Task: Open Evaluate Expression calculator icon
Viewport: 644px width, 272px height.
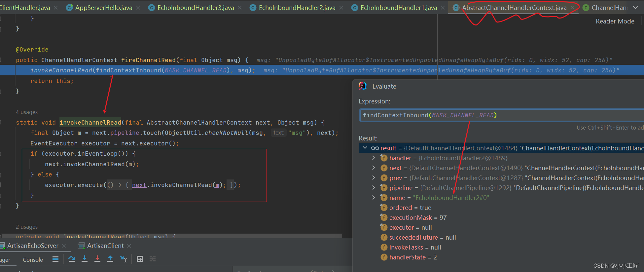Action: point(140,259)
